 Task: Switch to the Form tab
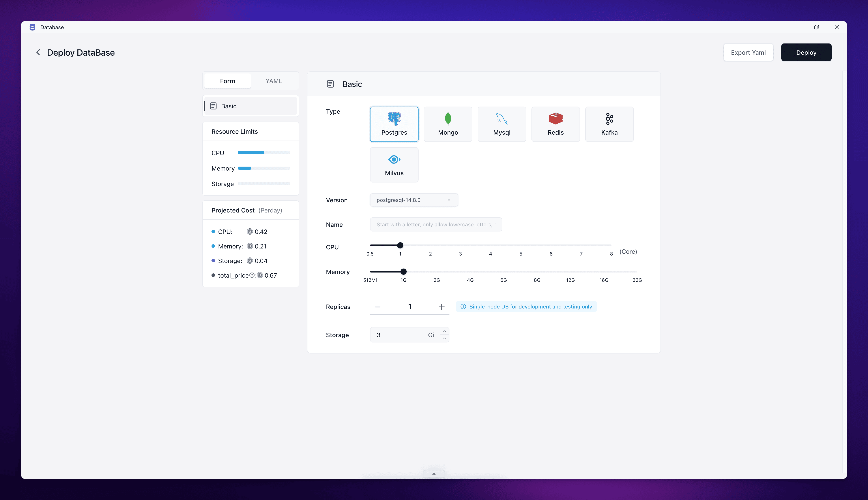pyautogui.click(x=228, y=81)
